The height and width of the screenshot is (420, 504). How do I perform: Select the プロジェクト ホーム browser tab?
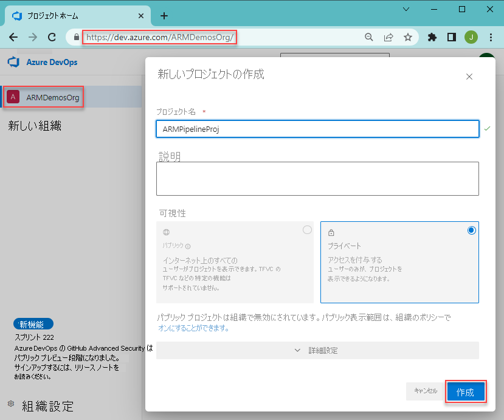pyautogui.click(x=77, y=16)
